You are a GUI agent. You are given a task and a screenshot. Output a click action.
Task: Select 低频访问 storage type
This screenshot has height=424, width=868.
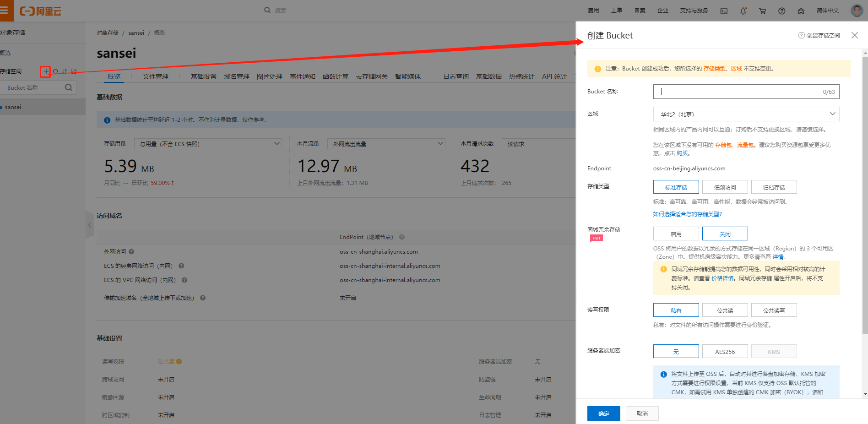(725, 187)
